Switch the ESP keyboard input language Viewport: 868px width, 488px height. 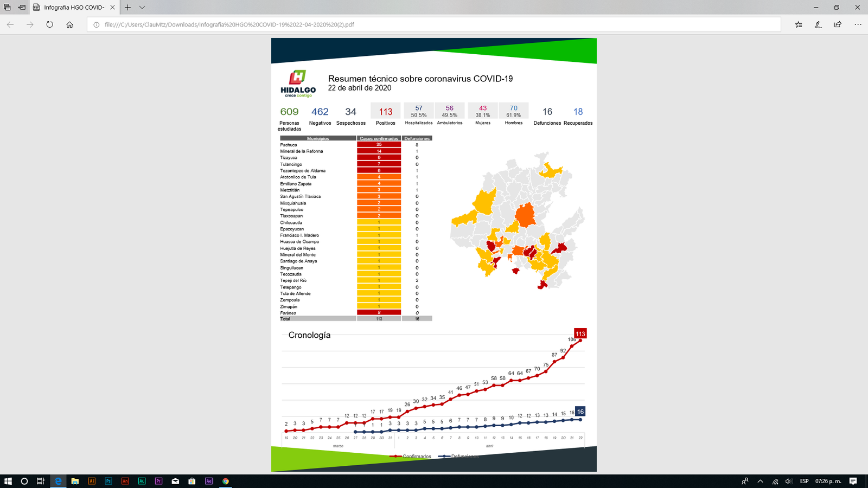(804, 481)
